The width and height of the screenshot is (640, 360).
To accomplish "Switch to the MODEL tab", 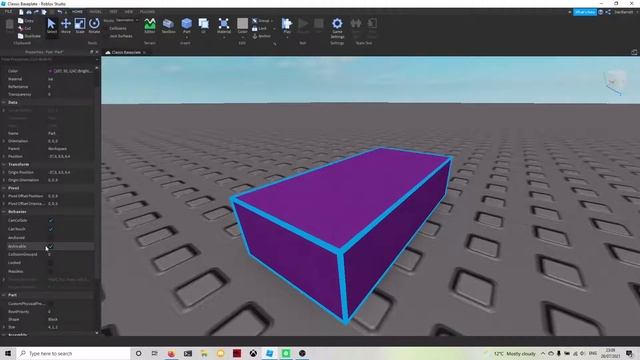I will [x=96, y=12].
